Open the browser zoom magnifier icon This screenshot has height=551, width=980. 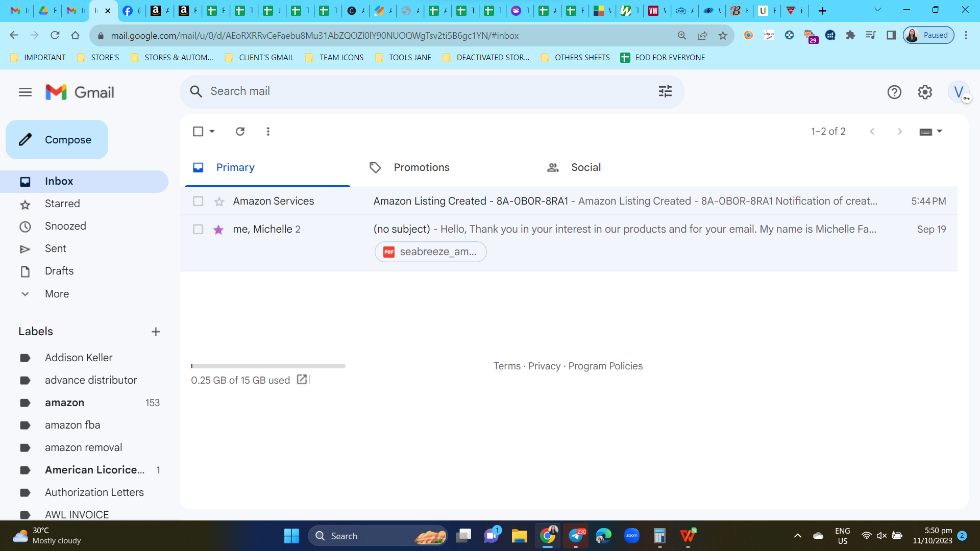click(682, 35)
